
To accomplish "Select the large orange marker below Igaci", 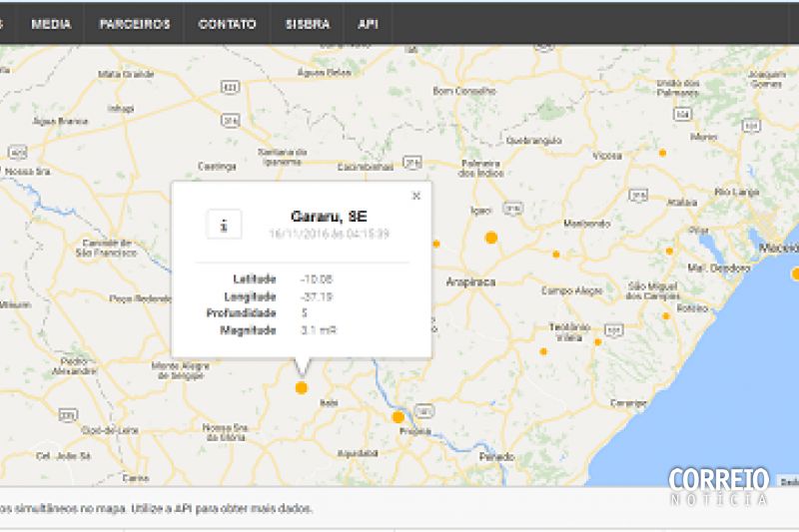I will point(491,238).
